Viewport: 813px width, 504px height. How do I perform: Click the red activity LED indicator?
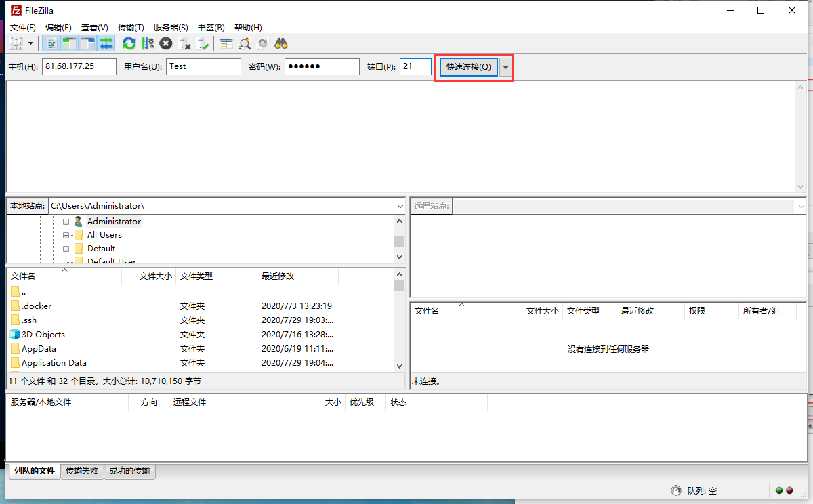[789, 490]
